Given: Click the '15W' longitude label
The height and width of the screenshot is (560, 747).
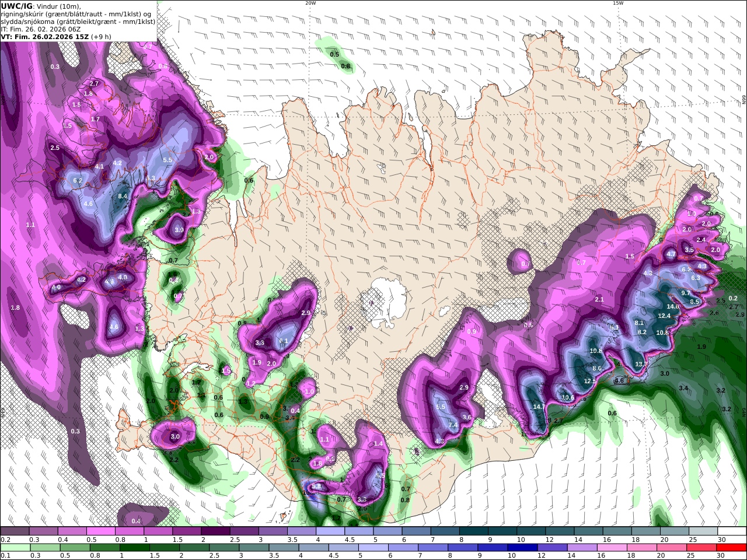Looking at the screenshot, I should click(618, 3).
